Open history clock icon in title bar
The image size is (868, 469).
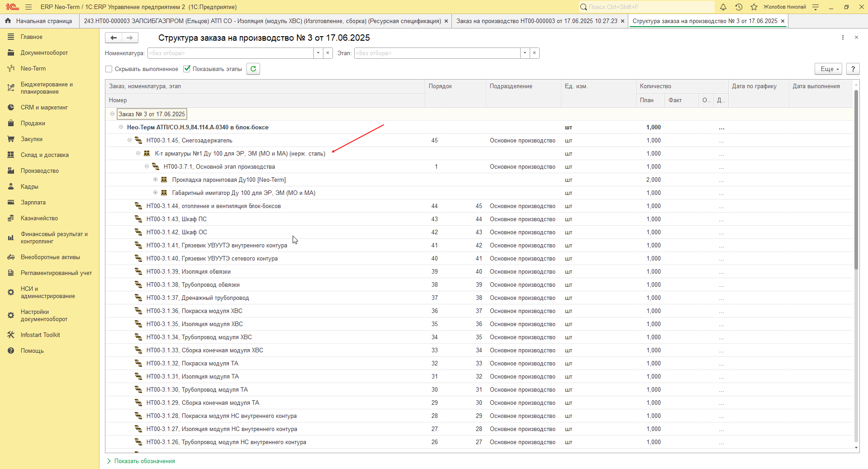click(738, 7)
